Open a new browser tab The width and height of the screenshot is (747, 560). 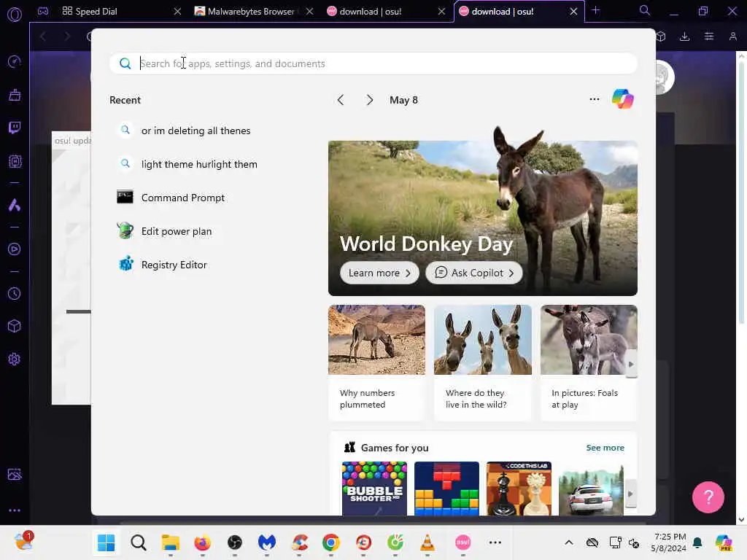tap(595, 10)
